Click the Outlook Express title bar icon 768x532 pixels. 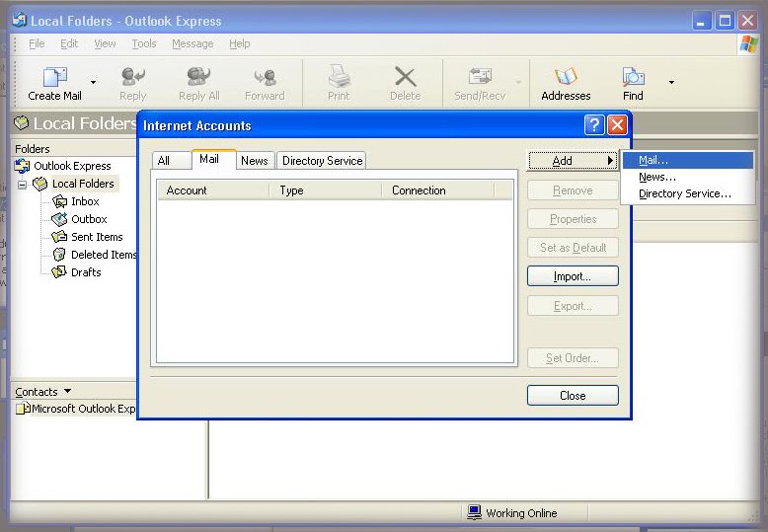pyautogui.click(x=20, y=20)
